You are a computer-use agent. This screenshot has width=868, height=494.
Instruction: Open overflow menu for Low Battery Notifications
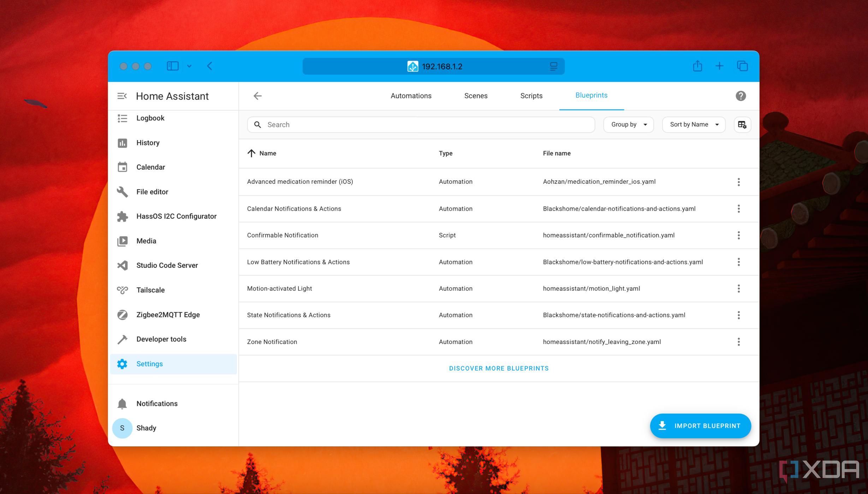pos(738,262)
